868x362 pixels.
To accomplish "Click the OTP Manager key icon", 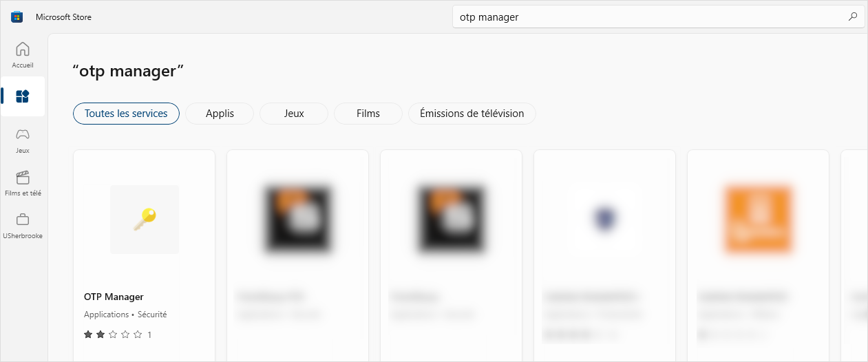I will [145, 219].
